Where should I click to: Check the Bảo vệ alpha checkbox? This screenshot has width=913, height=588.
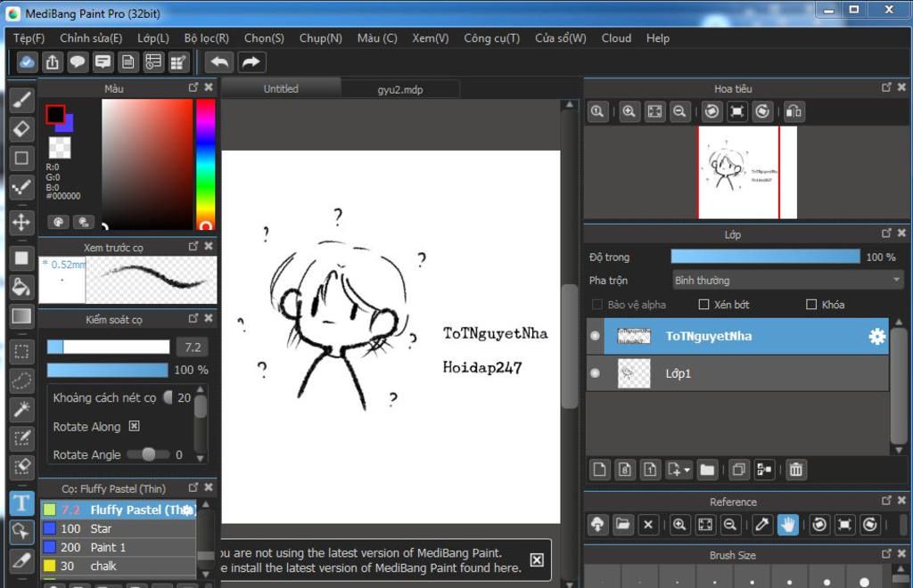coord(596,304)
